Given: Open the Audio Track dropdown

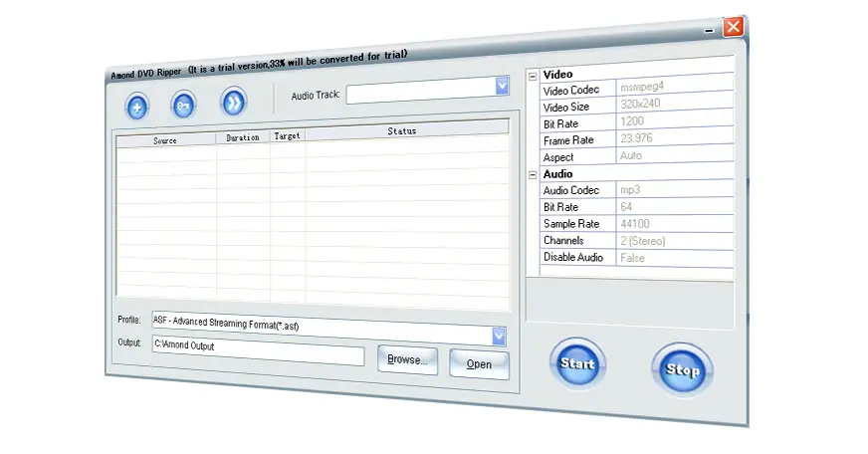Looking at the screenshot, I should click(x=502, y=86).
